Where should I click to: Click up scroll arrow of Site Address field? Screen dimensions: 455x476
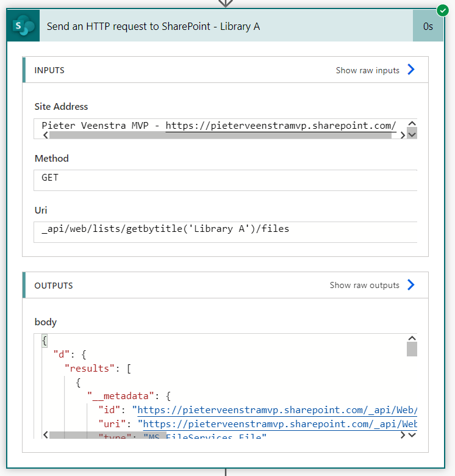tap(412, 123)
